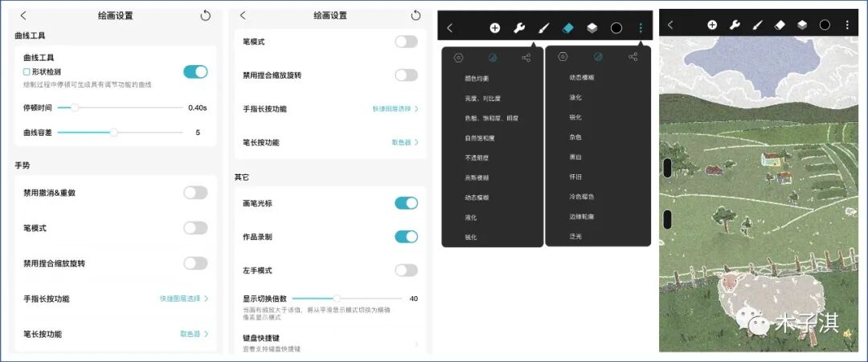This screenshot has height=362, width=868.
Task: Select the highlighted eraser icon above the open menus
Action: [x=568, y=27]
